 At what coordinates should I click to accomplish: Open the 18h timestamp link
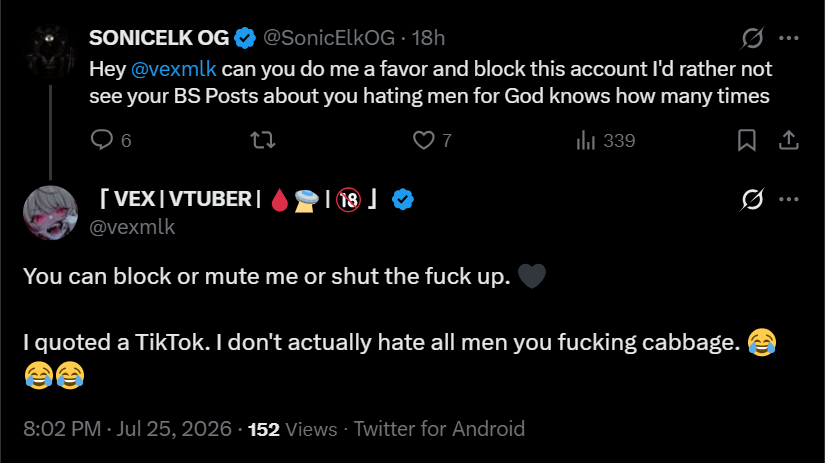click(x=428, y=38)
